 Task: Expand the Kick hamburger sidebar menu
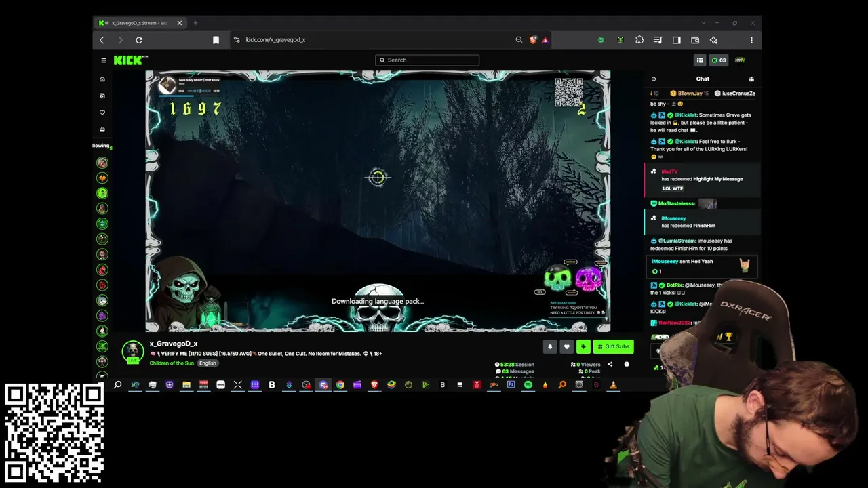[x=103, y=60]
